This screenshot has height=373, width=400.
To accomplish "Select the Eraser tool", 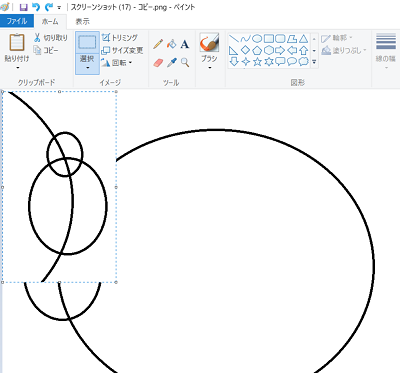I will tap(158, 62).
